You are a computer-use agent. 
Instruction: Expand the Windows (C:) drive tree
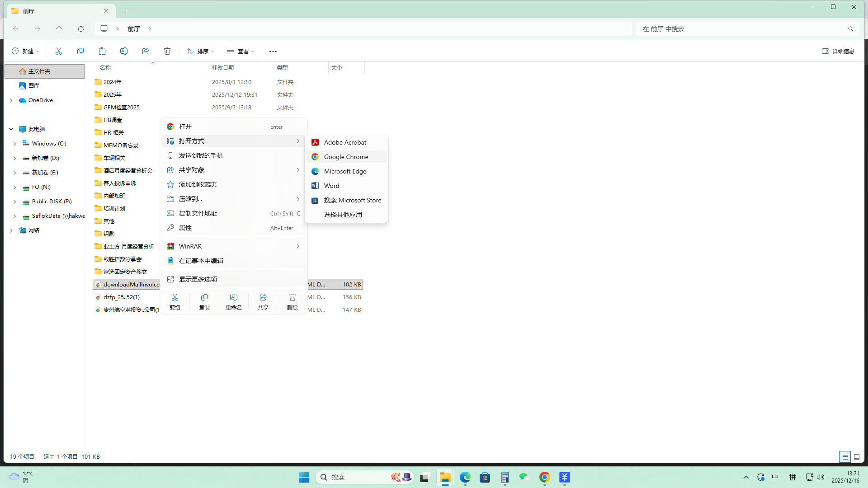coord(14,144)
